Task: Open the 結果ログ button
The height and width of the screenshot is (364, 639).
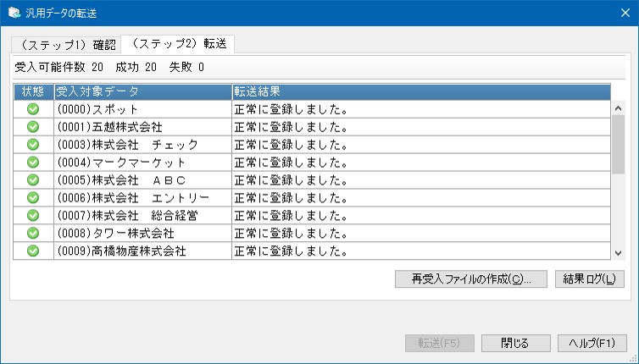Action: [588, 280]
